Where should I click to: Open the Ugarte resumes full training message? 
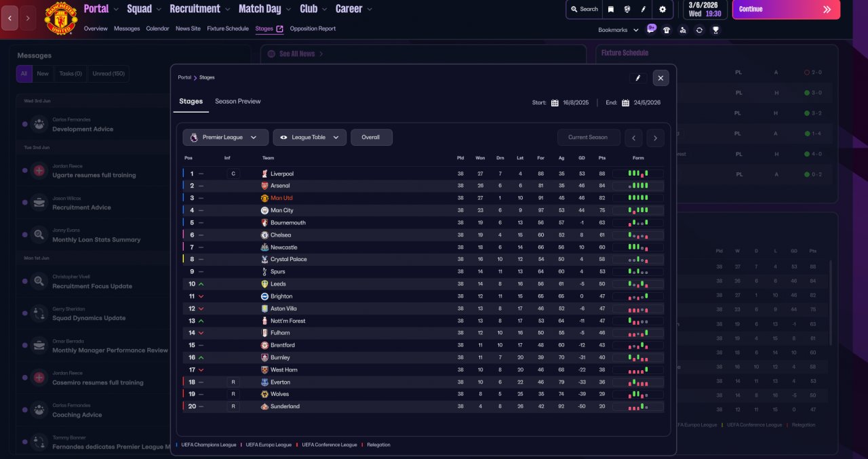coord(94,175)
